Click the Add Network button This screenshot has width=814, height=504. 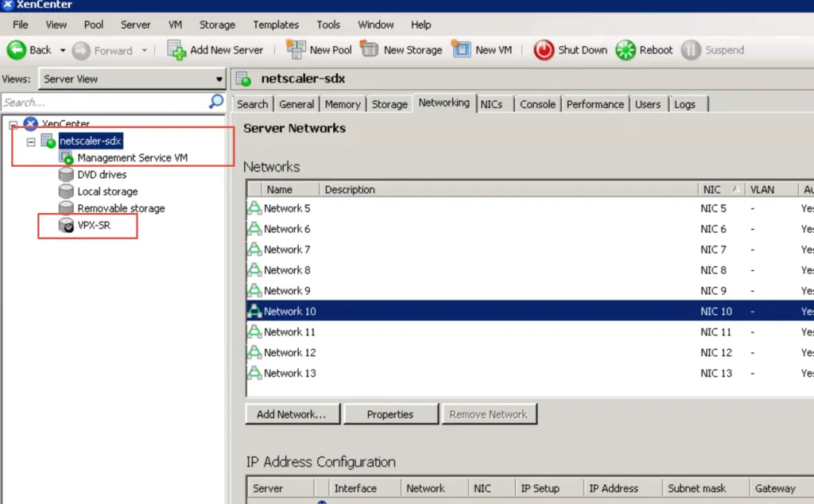[292, 414]
